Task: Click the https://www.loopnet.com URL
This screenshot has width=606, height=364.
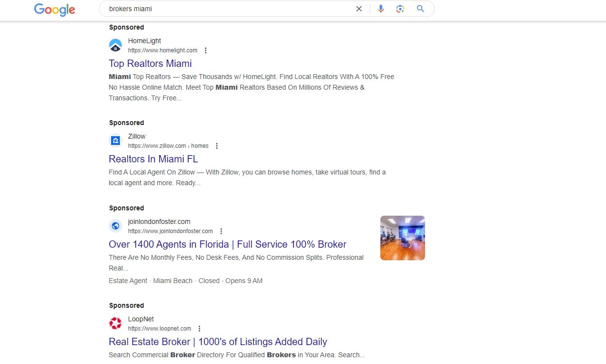Action: pyautogui.click(x=160, y=329)
